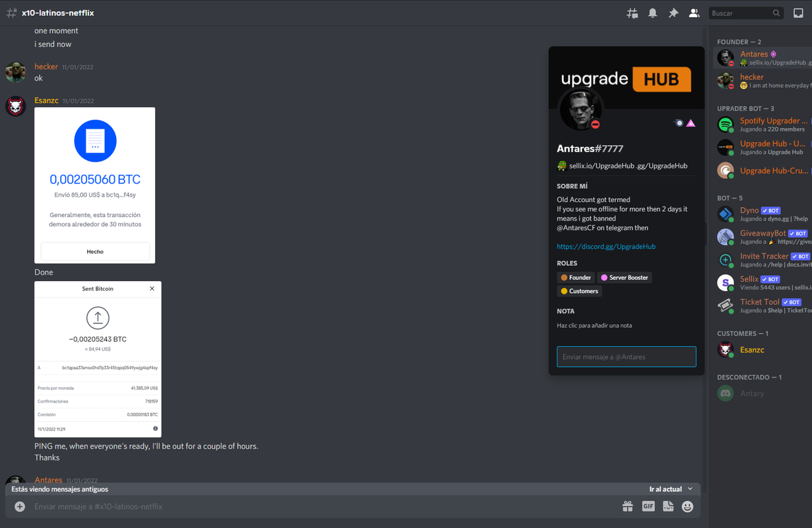Open the inbox icon
This screenshot has width=812, height=528.
[798, 13]
